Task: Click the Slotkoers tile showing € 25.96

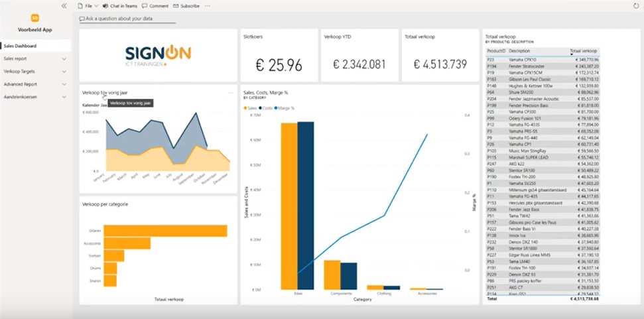Action: pos(279,55)
